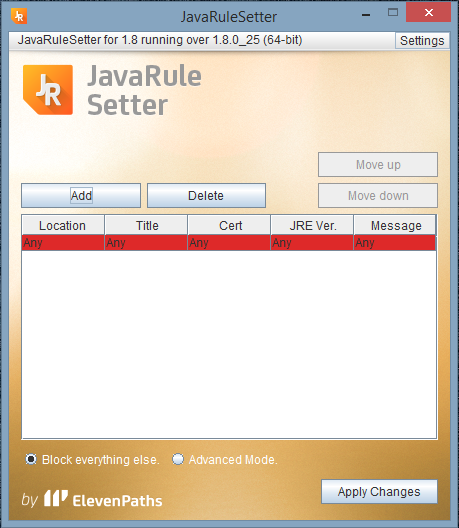The height and width of the screenshot is (528, 459).
Task: Click the Location column header
Action: click(x=63, y=225)
